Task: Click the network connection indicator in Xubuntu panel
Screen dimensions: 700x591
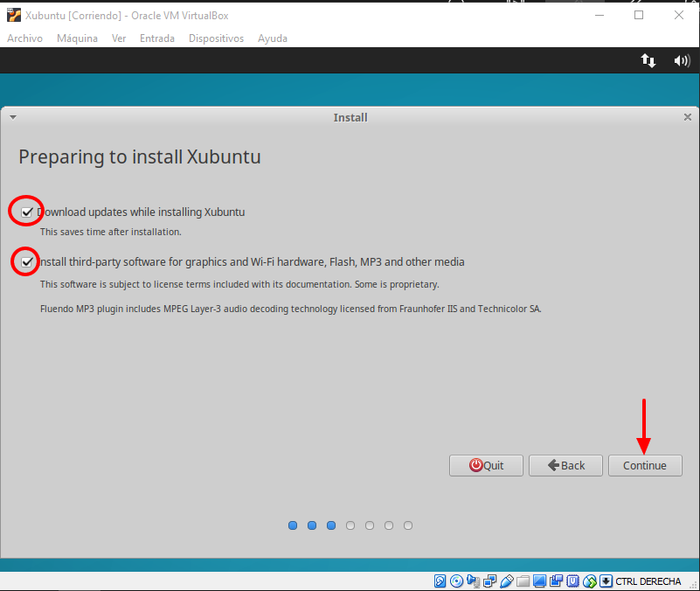Action: [648, 60]
